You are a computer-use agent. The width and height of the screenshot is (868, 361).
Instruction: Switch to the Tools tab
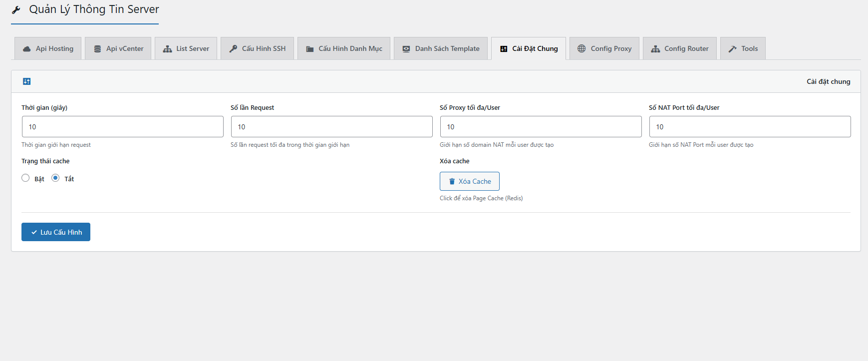(742, 48)
